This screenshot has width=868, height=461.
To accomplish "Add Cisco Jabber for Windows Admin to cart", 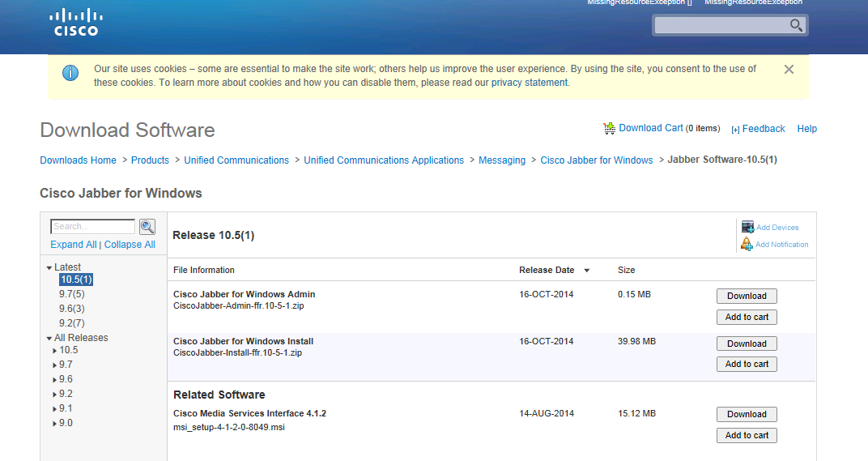I will tap(747, 317).
